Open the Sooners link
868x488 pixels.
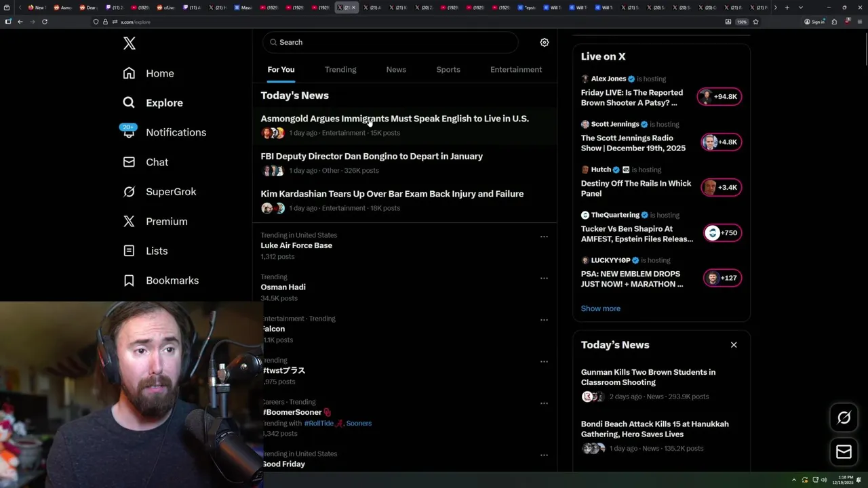point(359,423)
